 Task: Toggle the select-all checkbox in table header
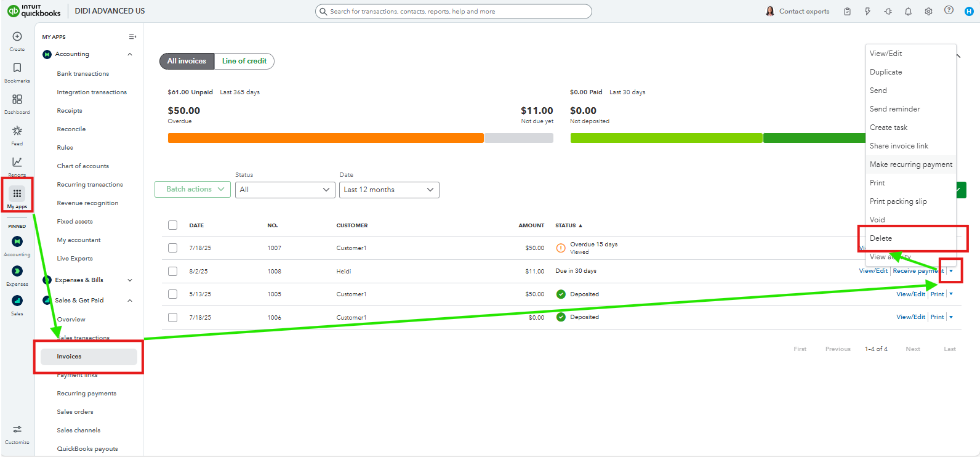(x=172, y=225)
